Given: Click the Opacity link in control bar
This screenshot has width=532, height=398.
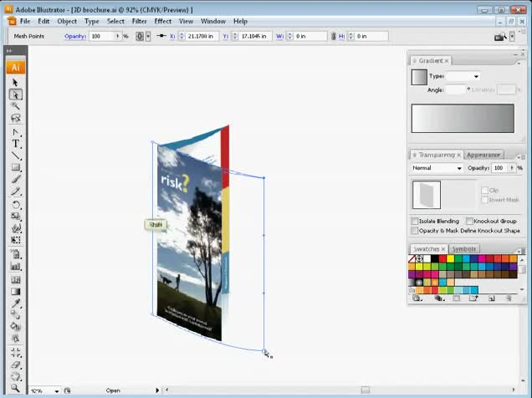Looking at the screenshot, I should pyautogui.click(x=75, y=36).
